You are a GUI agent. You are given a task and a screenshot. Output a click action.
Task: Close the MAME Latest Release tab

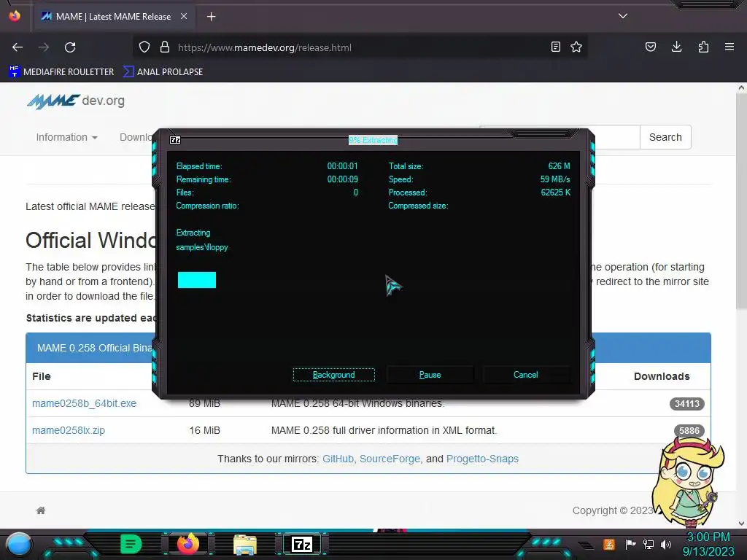coord(184,16)
